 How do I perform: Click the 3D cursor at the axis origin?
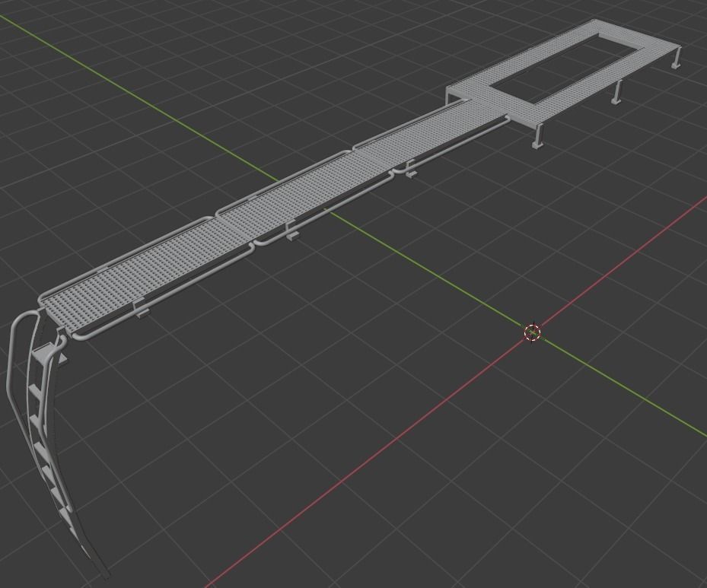click(x=533, y=332)
